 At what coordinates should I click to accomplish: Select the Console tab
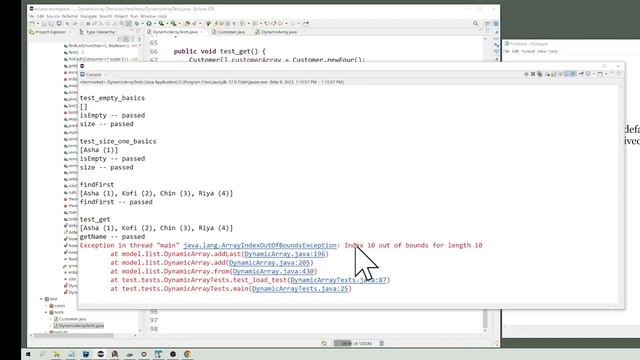[91, 74]
